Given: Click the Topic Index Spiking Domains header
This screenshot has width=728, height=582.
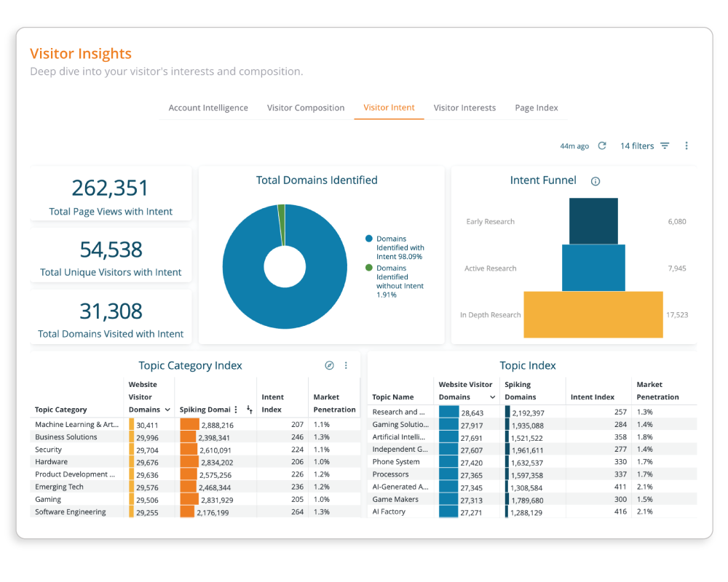Looking at the screenshot, I should [520, 391].
